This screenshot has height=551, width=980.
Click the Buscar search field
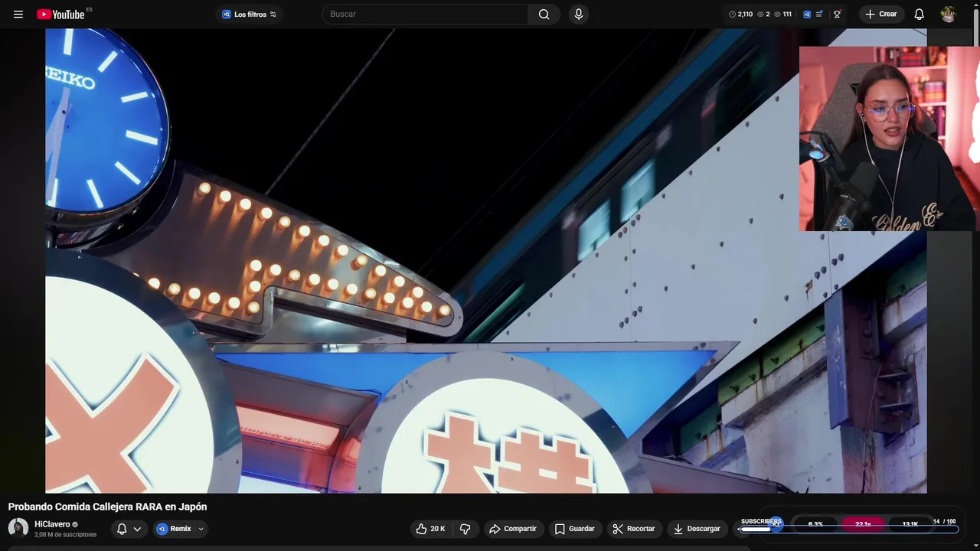[x=426, y=14]
